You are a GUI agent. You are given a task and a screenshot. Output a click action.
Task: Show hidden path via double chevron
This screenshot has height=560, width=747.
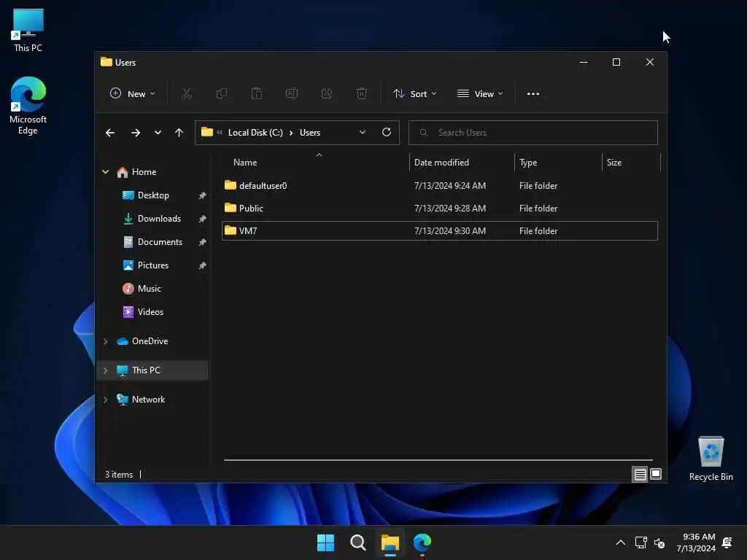tap(220, 133)
